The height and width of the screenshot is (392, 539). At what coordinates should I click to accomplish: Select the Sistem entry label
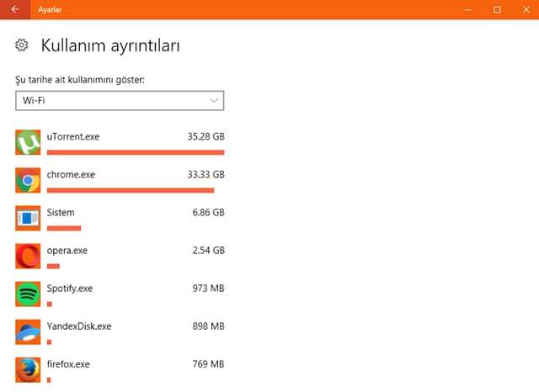pos(61,213)
